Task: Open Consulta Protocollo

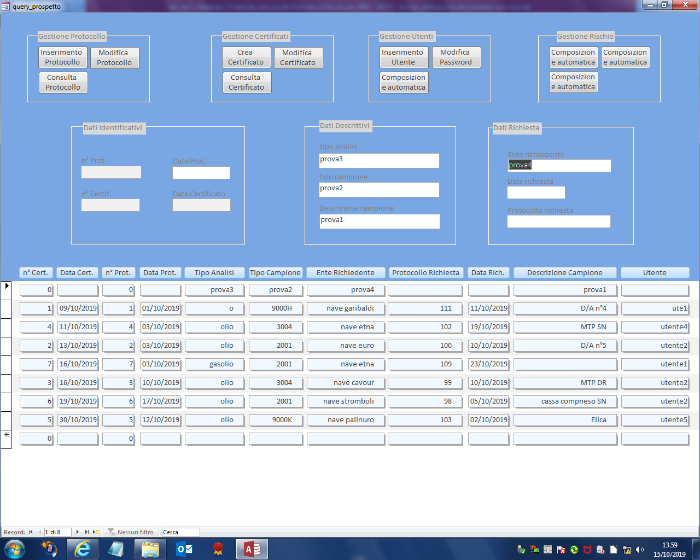Action: click(x=62, y=82)
